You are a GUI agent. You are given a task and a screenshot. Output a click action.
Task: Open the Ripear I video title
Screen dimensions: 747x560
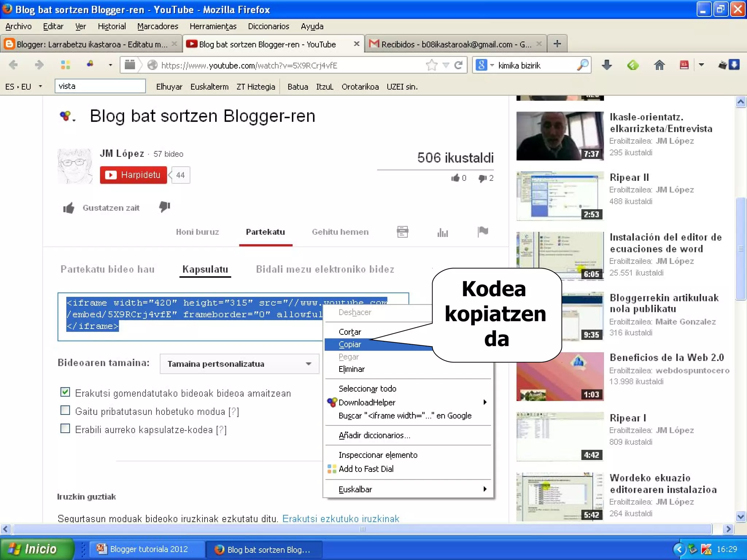(628, 418)
